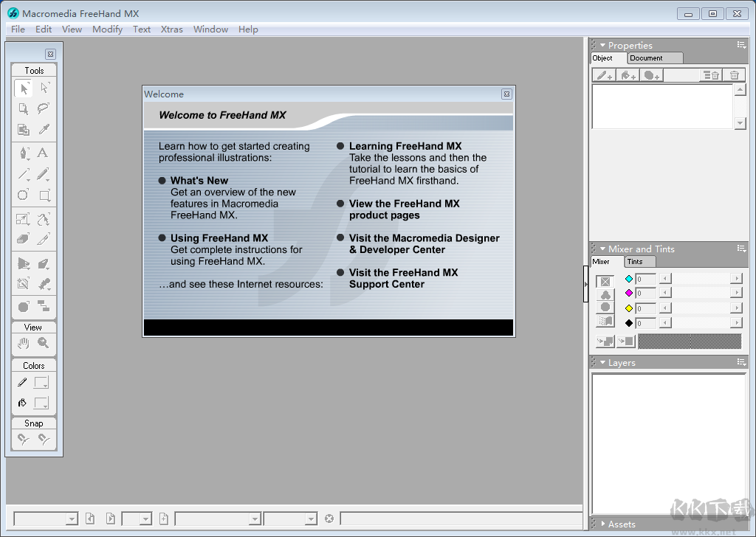Switch Mixer to System color picker button
Image resolution: width=756 pixels, height=537 pixels.
[x=605, y=320]
